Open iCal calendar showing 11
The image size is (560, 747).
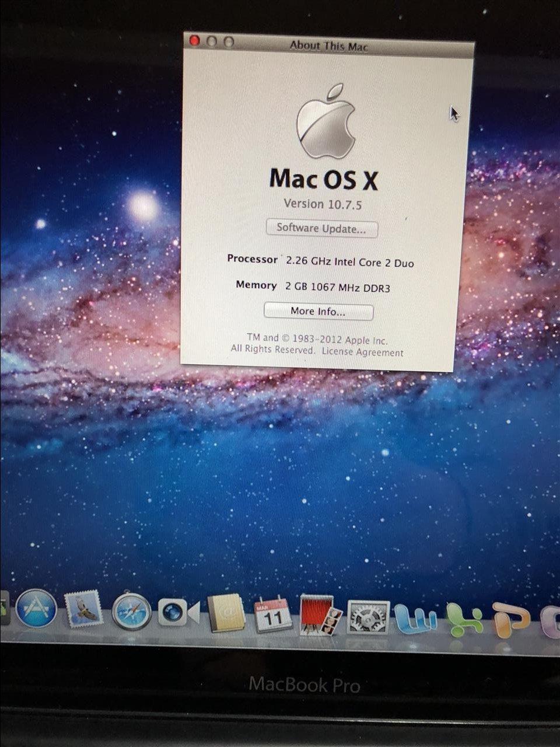point(272,615)
